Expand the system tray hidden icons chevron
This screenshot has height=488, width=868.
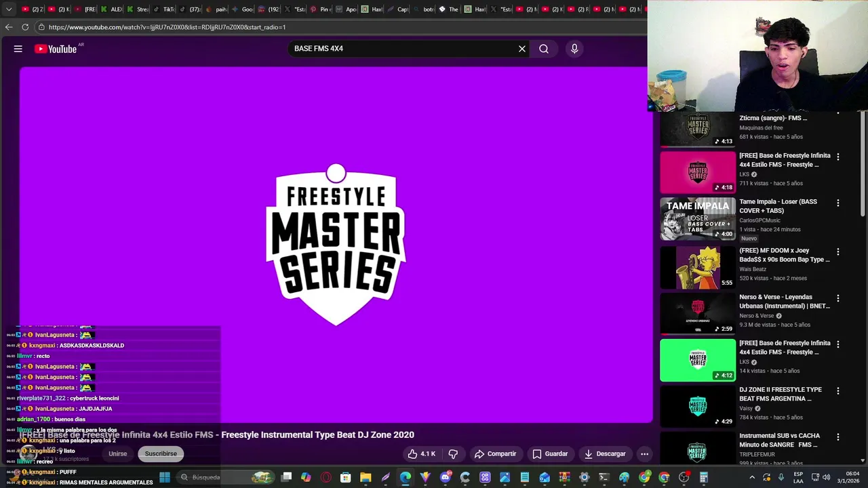click(x=752, y=477)
